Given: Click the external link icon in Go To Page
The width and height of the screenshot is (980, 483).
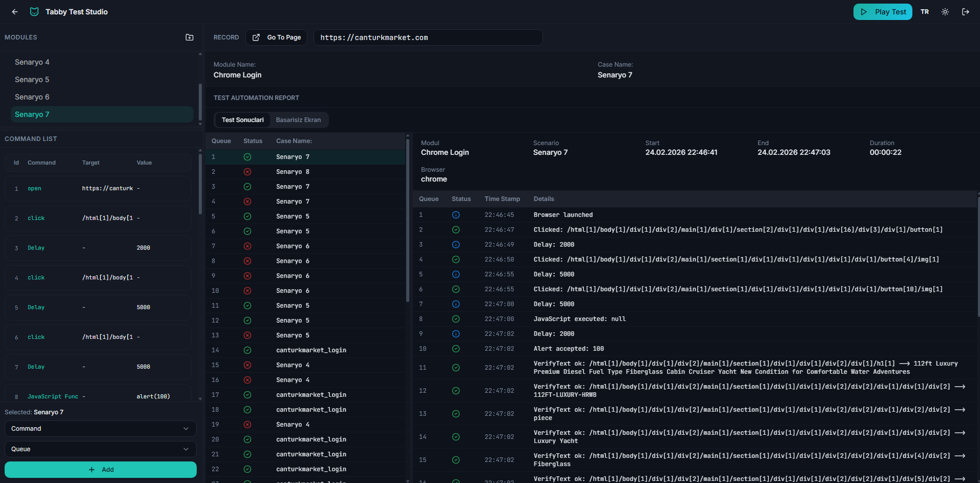Looking at the screenshot, I should [x=255, y=37].
